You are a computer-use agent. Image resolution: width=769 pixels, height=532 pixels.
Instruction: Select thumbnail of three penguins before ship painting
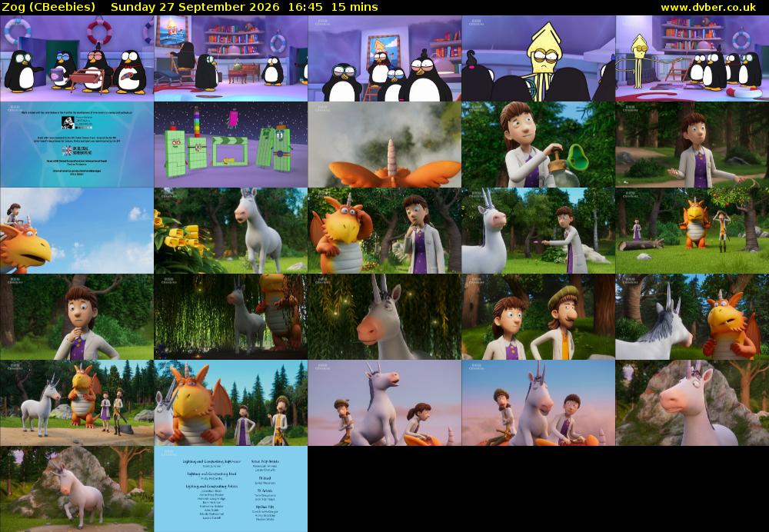click(384, 58)
